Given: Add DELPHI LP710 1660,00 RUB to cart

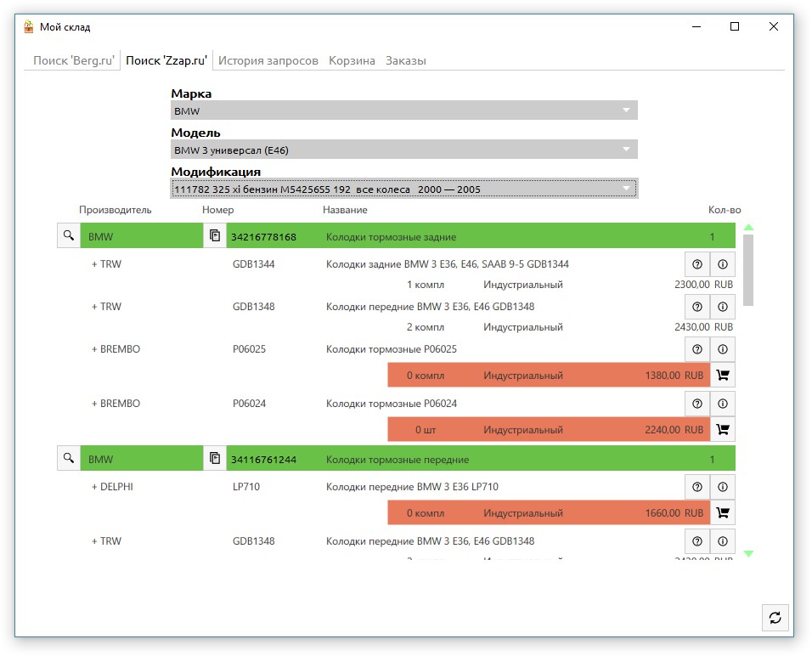Looking at the screenshot, I should click(723, 513).
